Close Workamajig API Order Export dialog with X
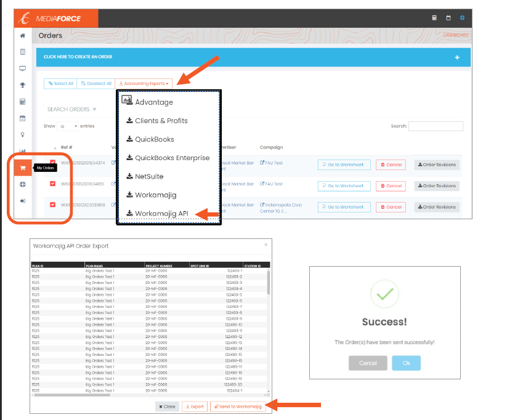This screenshot has width=507, height=420. 266,244
